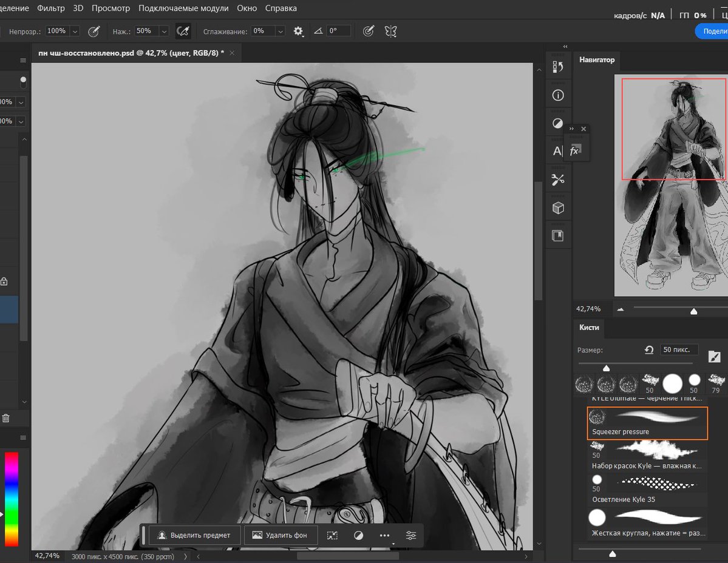Open symmetry paint butterfly options
This screenshot has width=728, height=563.
click(391, 31)
